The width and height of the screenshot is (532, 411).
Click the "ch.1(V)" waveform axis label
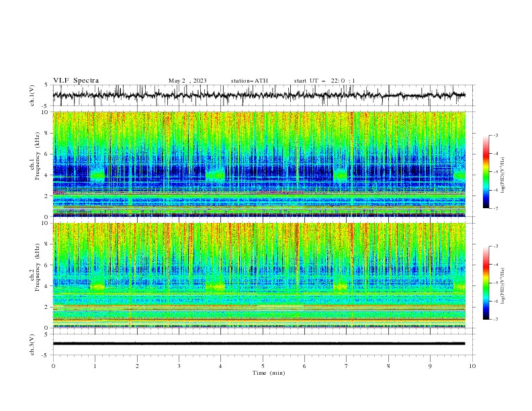32,95
